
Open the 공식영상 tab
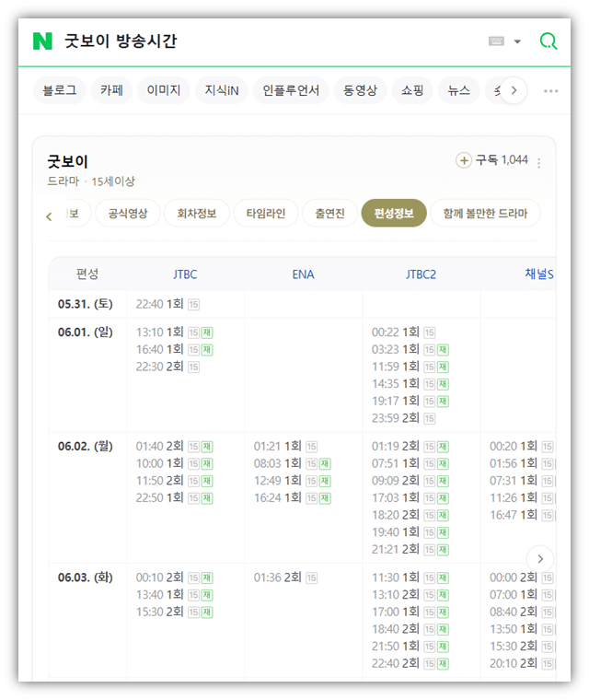[x=128, y=213]
